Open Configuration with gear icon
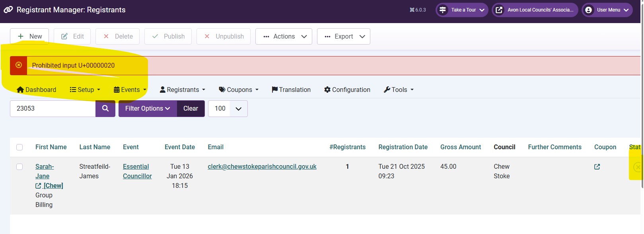Viewport: 644px width, 234px height. click(x=347, y=90)
